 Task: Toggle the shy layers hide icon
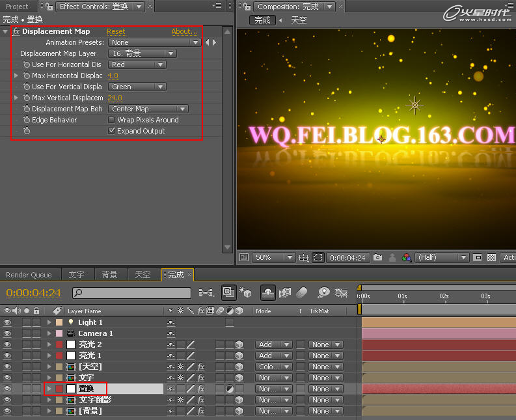(x=268, y=292)
